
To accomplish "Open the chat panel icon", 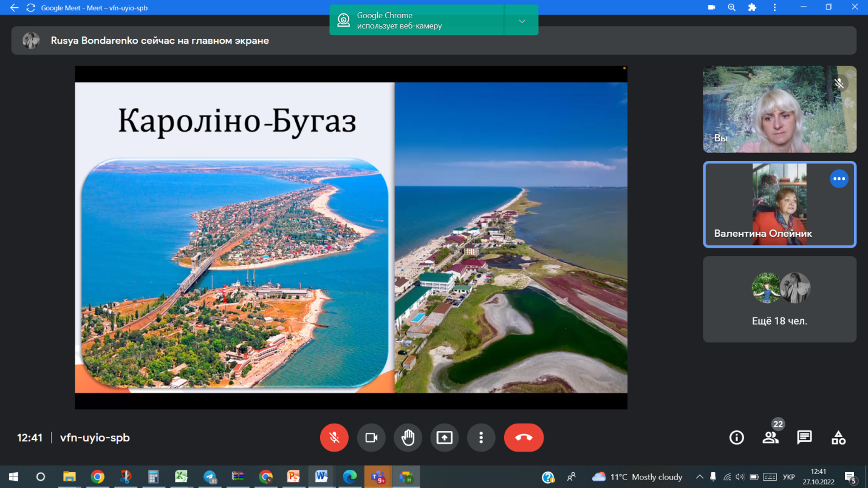I will pos(804,438).
